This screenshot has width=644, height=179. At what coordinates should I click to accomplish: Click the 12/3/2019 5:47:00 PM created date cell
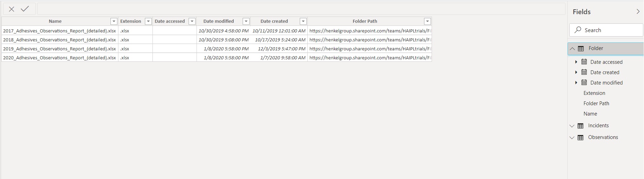point(279,49)
